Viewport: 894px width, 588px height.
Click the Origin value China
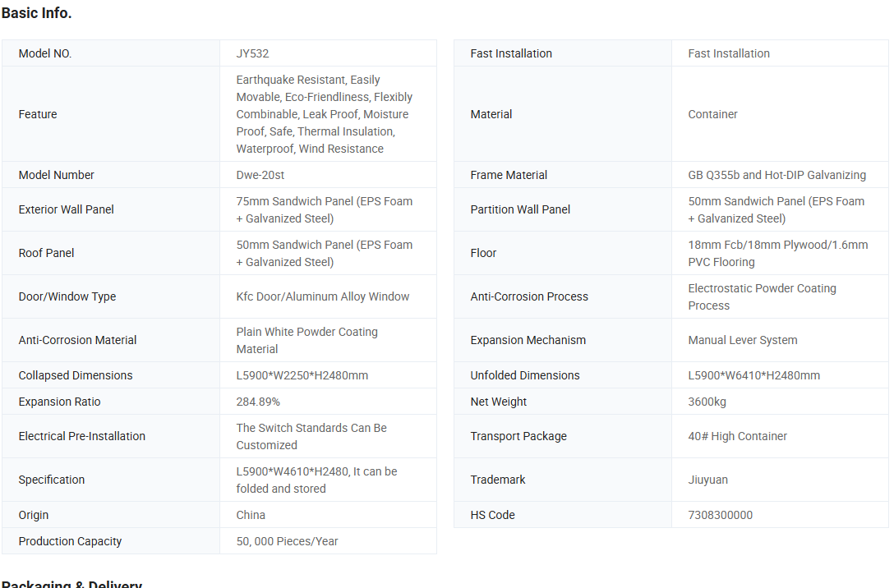point(251,515)
